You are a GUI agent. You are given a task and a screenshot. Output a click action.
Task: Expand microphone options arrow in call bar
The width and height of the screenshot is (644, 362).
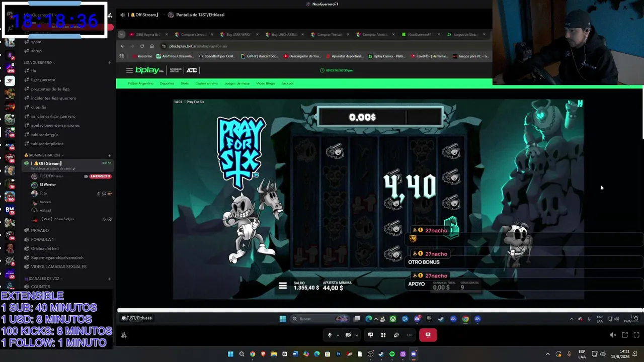click(x=338, y=335)
